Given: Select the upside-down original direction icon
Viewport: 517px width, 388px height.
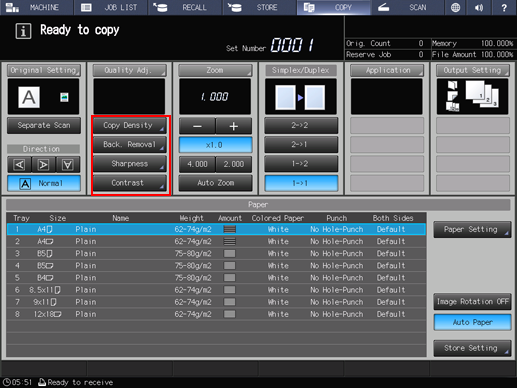Looking at the screenshot, I should coord(68,164).
